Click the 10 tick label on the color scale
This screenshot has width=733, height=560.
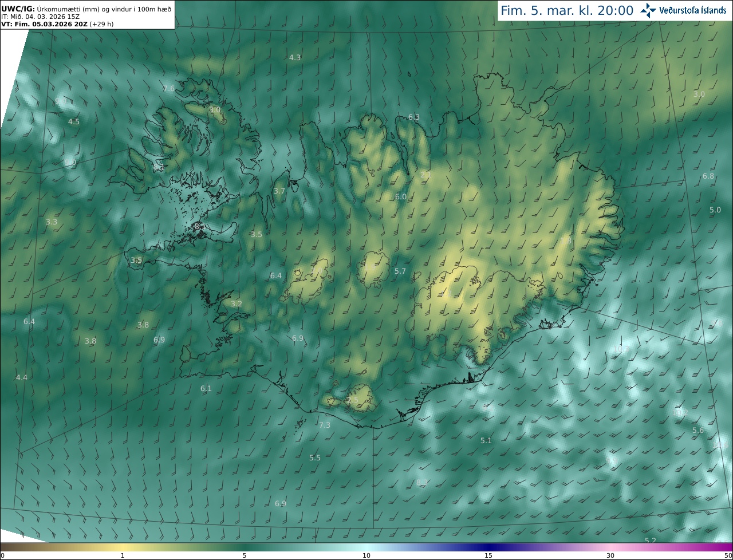pos(366,555)
